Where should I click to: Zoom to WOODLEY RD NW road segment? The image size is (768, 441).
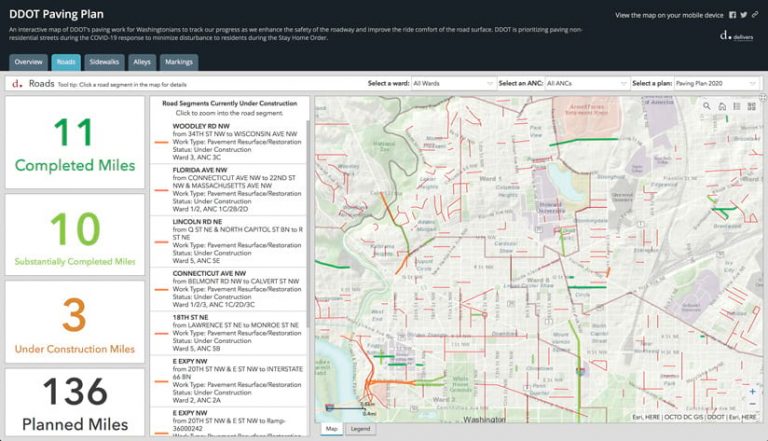(x=229, y=142)
